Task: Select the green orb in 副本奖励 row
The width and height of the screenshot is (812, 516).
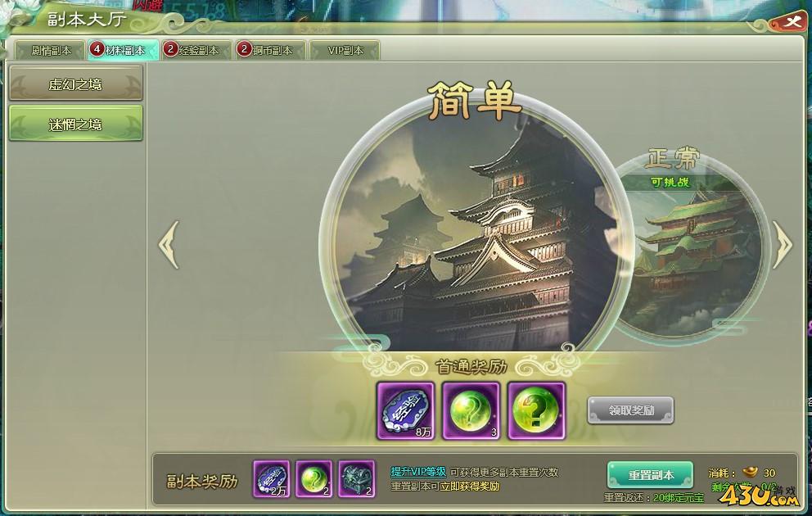Action: coord(314,478)
